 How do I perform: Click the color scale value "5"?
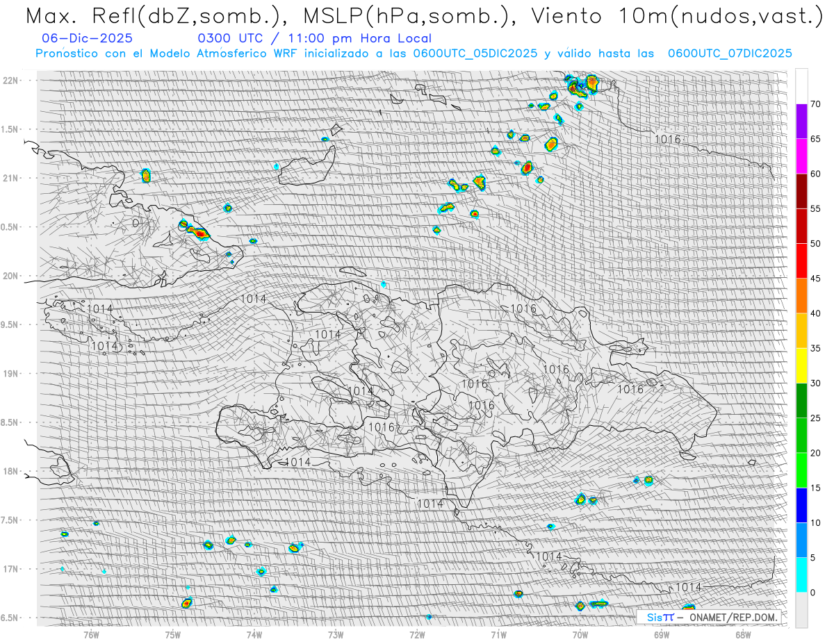(x=813, y=557)
